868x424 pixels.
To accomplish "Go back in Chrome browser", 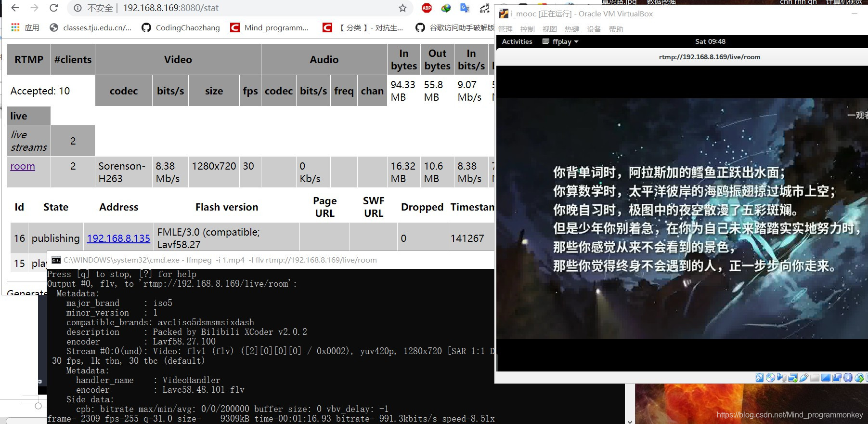I will click(15, 8).
